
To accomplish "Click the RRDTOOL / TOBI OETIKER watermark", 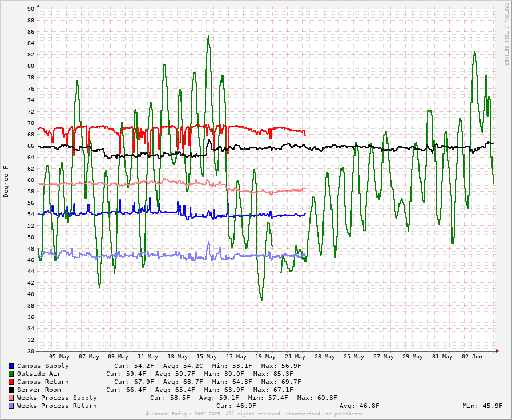I will (x=506, y=34).
